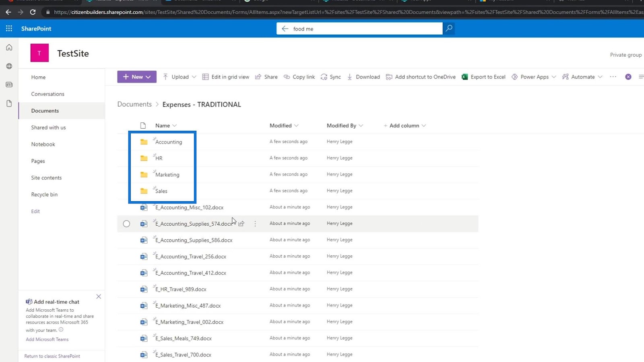Open Recycle bin in navigation
This screenshot has width=644, height=362.
44,195
